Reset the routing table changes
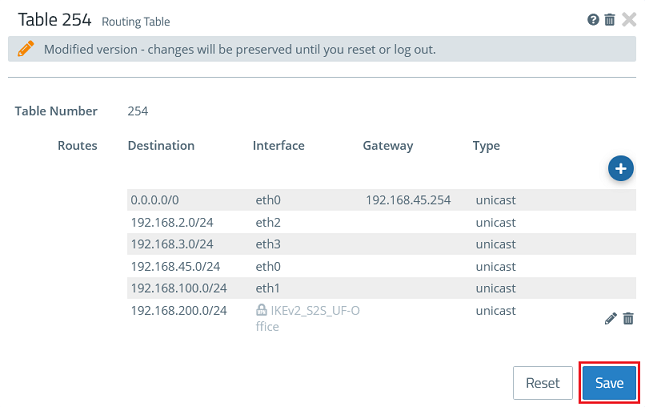Screen dimensions: 645x407 [x=542, y=383]
